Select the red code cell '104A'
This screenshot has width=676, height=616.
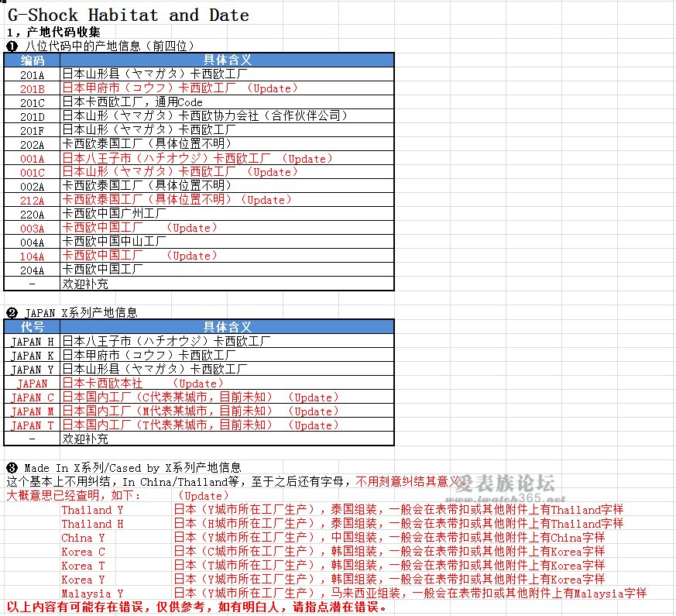tap(32, 256)
